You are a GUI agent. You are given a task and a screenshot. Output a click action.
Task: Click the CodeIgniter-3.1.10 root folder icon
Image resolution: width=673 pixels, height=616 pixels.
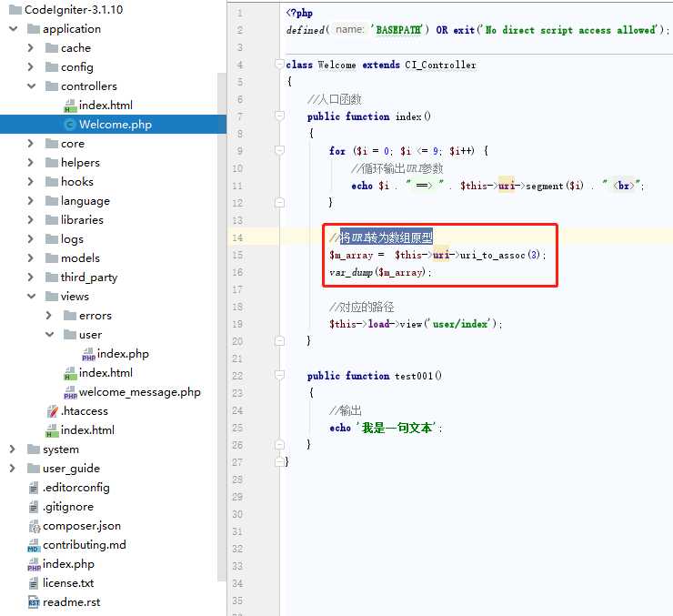15,9
